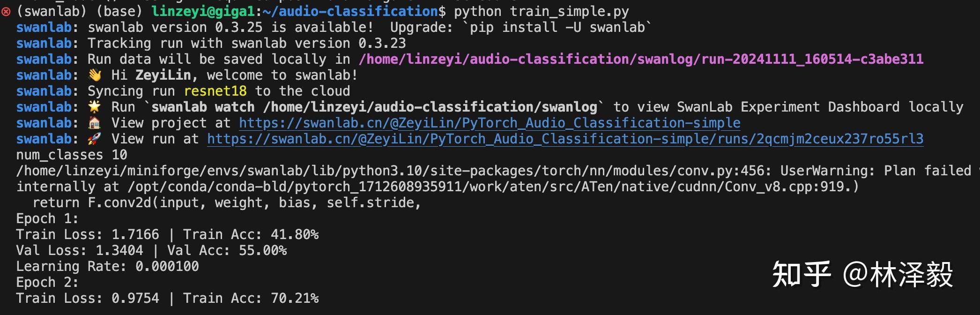This screenshot has height=315, width=980.
Task: Open the PyTorch_Audio_Classification-simple project URL
Action: point(489,123)
